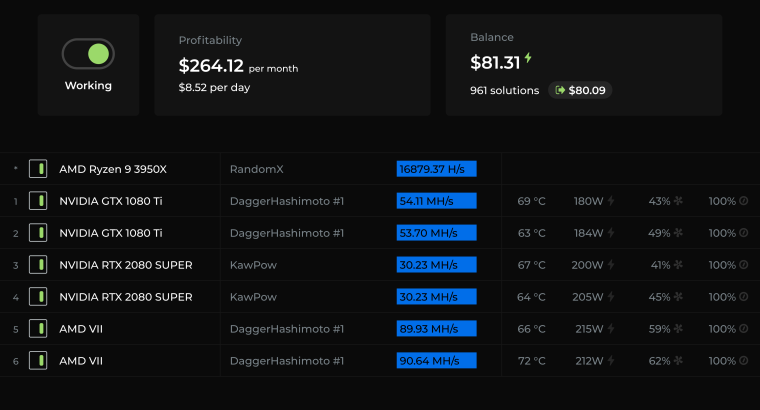Click load gauge icon in device 4 row
This screenshot has height=410, width=760.
[744, 297]
